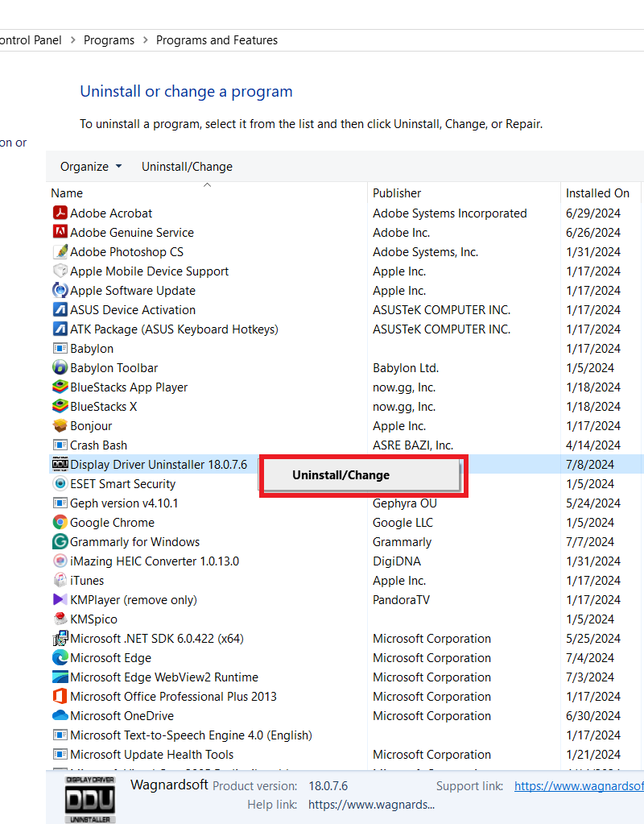Image resolution: width=644 pixels, height=824 pixels.
Task: Go to Programs in the breadcrumb
Action: pyautogui.click(x=109, y=40)
